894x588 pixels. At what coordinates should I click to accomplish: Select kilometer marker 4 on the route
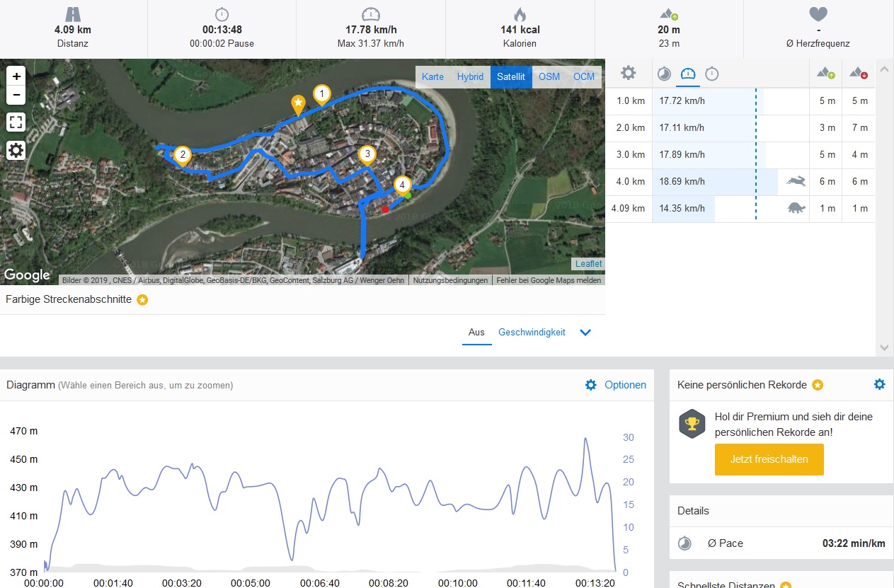(403, 186)
